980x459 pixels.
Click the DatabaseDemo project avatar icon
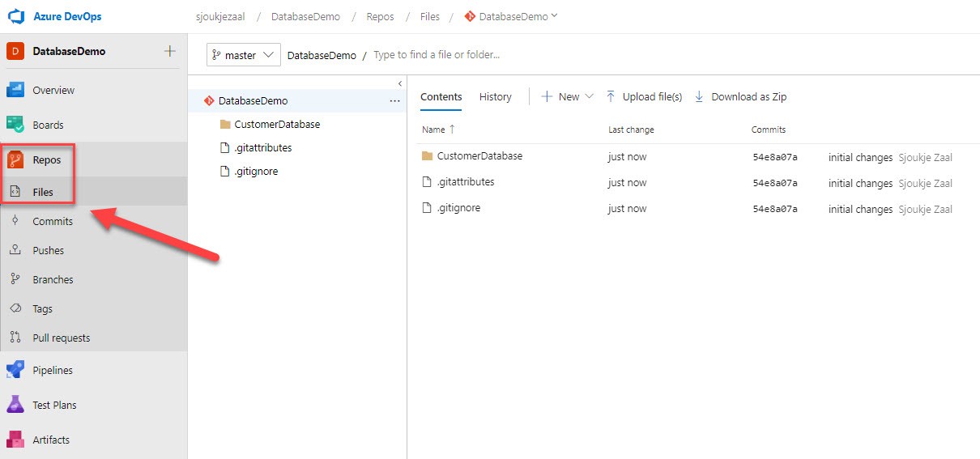tap(15, 51)
